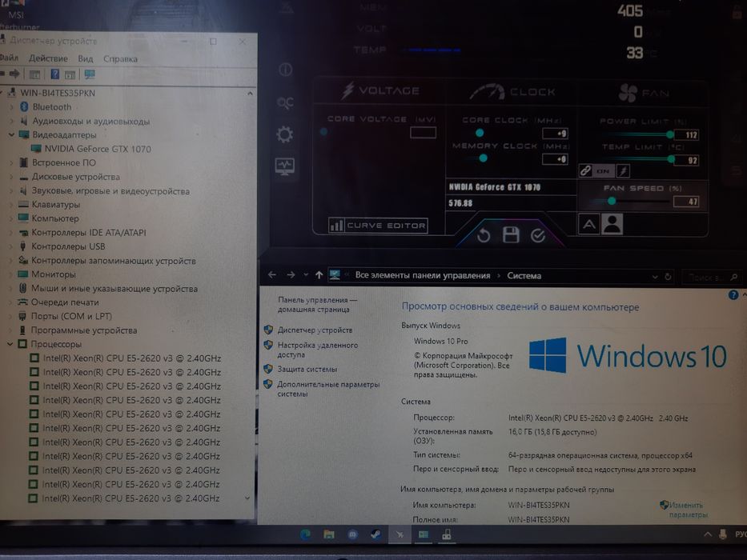747x560 pixels.
Task: Open the Curve Editor button
Action: tap(378, 226)
